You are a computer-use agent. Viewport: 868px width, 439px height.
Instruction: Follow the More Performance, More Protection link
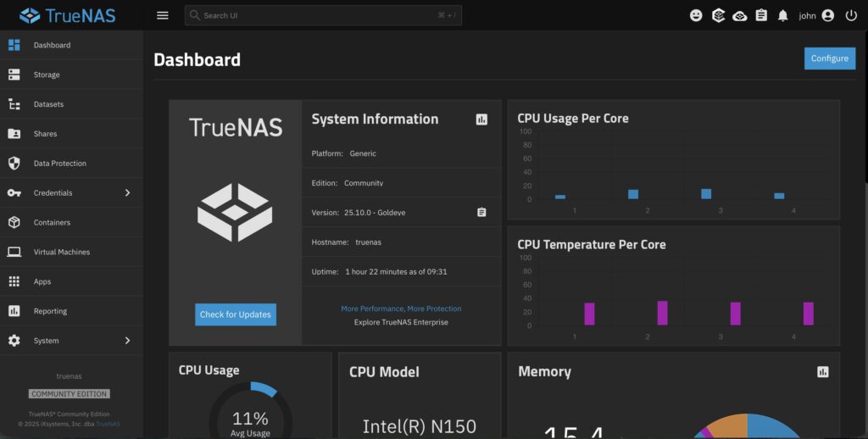pyautogui.click(x=401, y=308)
